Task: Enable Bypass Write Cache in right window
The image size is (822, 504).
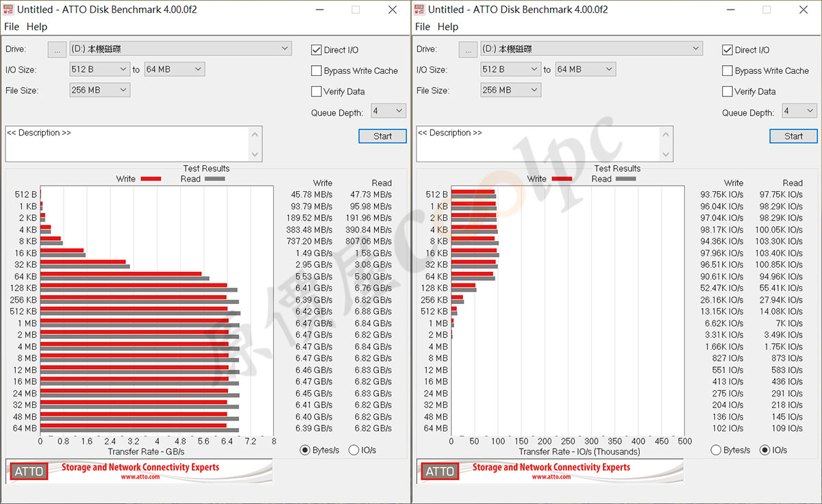Action: coord(727,71)
